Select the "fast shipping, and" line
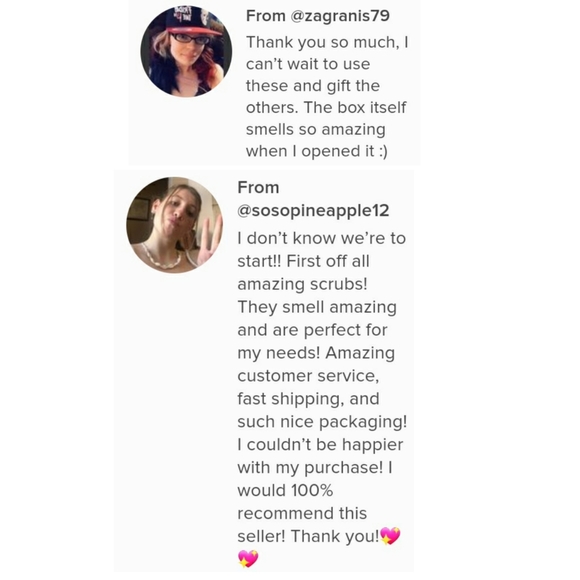This screenshot has height=580, width=580. [308, 399]
